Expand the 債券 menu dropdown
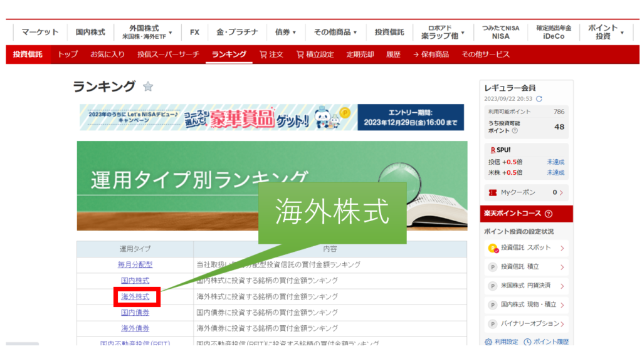 coord(295,33)
